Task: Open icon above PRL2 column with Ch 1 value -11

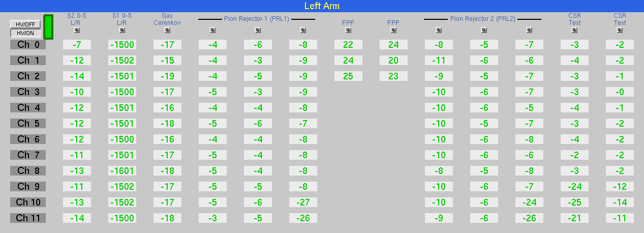Action: pyautogui.click(x=439, y=30)
